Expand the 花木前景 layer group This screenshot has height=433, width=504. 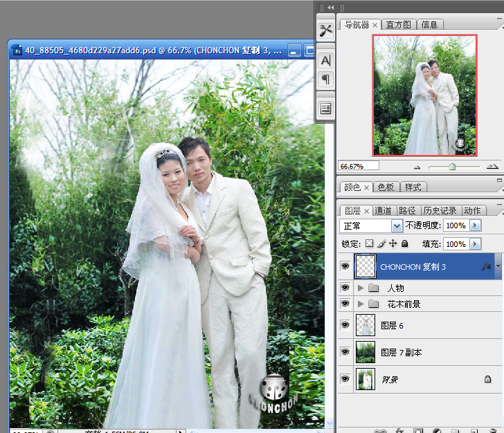[x=361, y=304]
